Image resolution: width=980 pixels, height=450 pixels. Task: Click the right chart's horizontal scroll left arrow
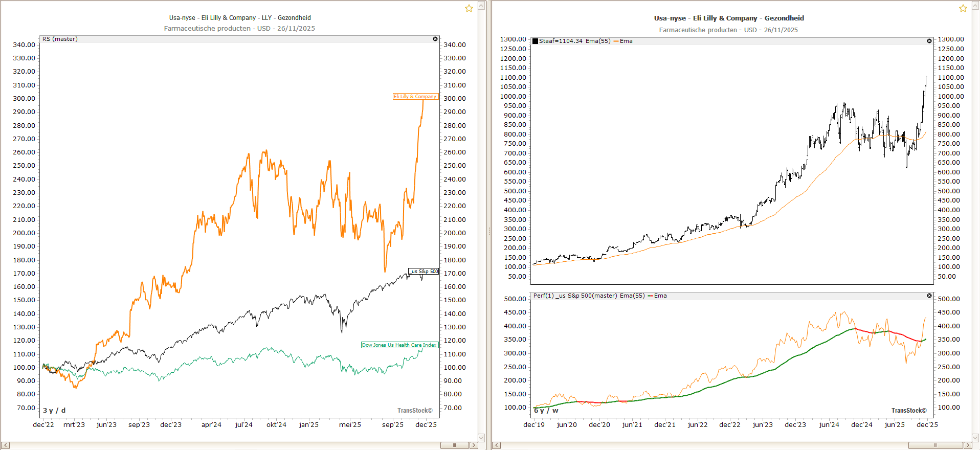(497, 445)
